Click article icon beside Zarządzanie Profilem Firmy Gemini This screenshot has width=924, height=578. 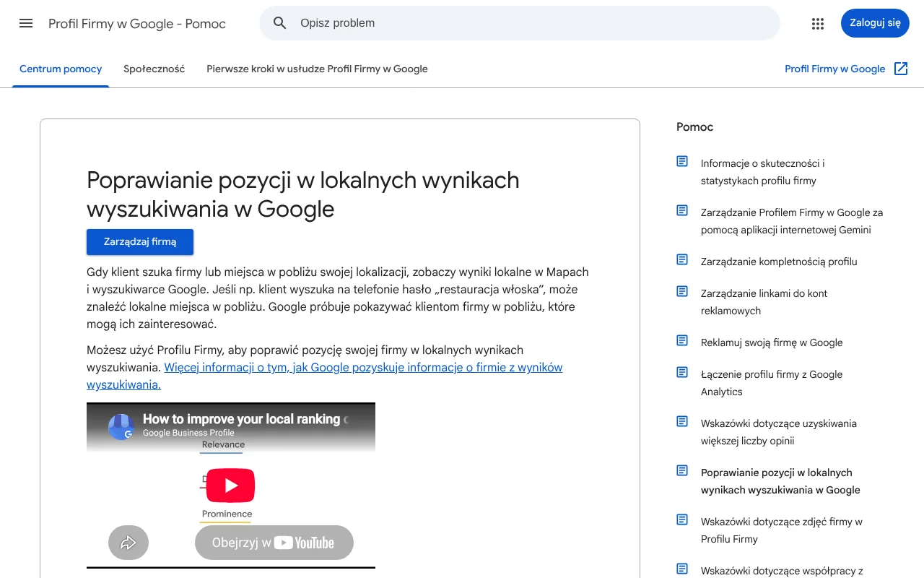click(x=682, y=210)
